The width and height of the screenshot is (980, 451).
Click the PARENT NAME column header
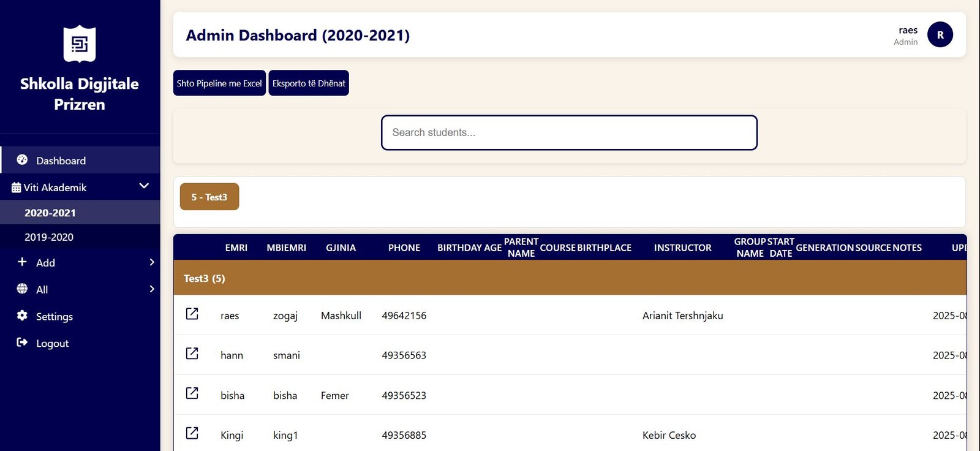[521, 248]
